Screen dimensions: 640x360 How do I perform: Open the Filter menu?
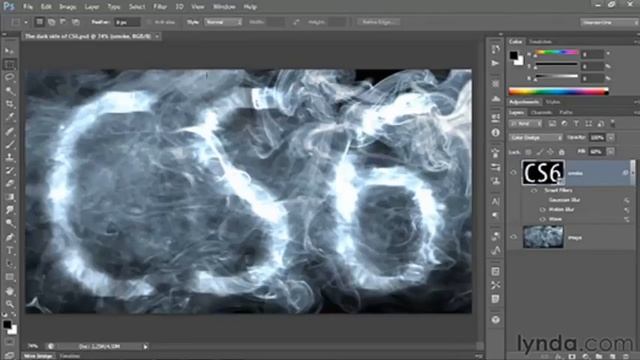160,7
